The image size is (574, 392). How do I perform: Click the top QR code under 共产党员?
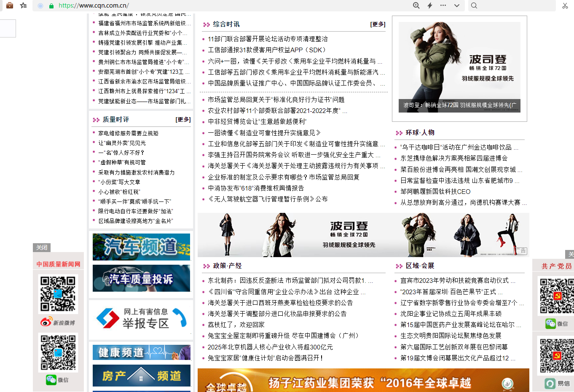point(556,296)
